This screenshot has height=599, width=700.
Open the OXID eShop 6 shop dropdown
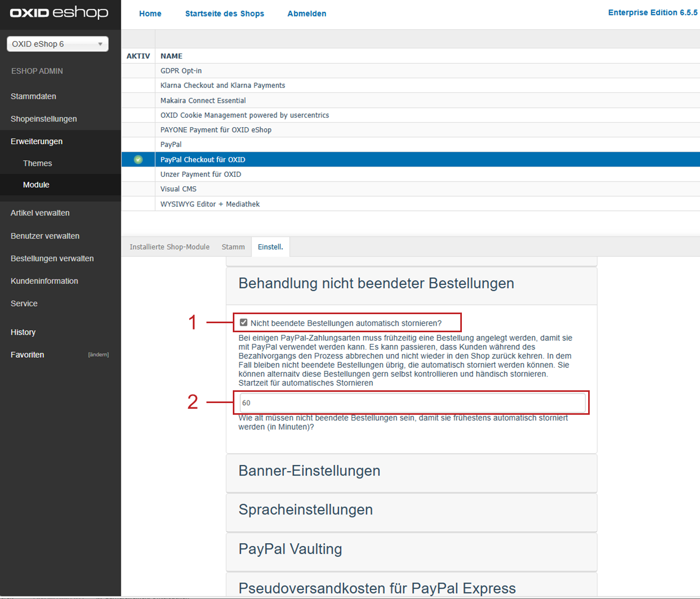[x=58, y=44]
